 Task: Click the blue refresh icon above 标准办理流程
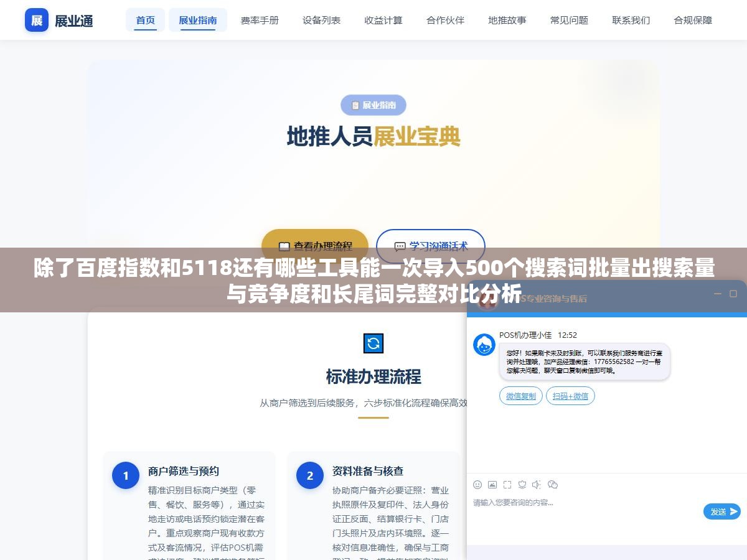pyautogui.click(x=374, y=343)
